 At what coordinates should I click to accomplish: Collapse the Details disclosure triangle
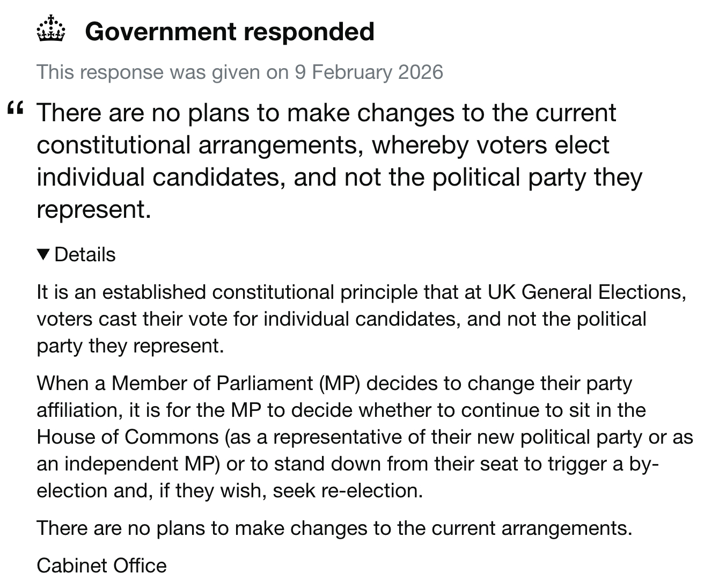pyautogui.click(x=44, y=254)
